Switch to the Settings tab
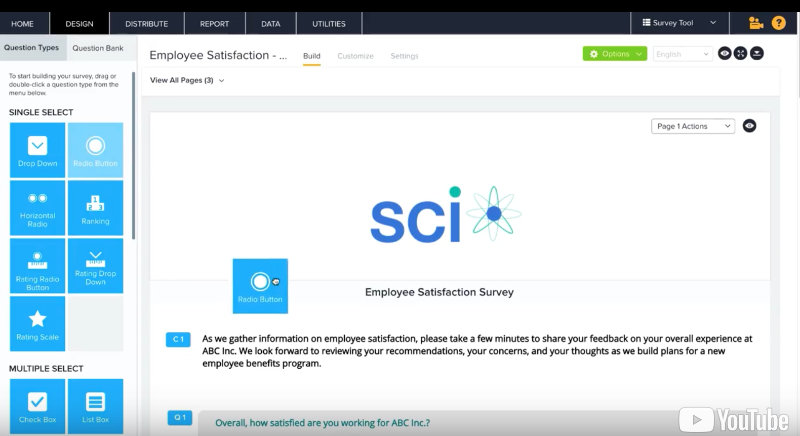This screenshot has width=800, height=436. (404, 56)
